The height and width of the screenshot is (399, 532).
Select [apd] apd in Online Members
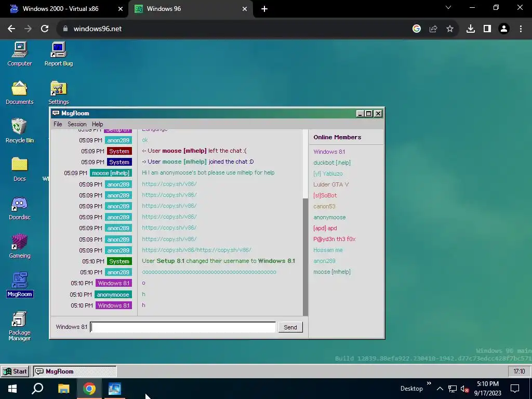pyautogui.click(x=325, y=228)
